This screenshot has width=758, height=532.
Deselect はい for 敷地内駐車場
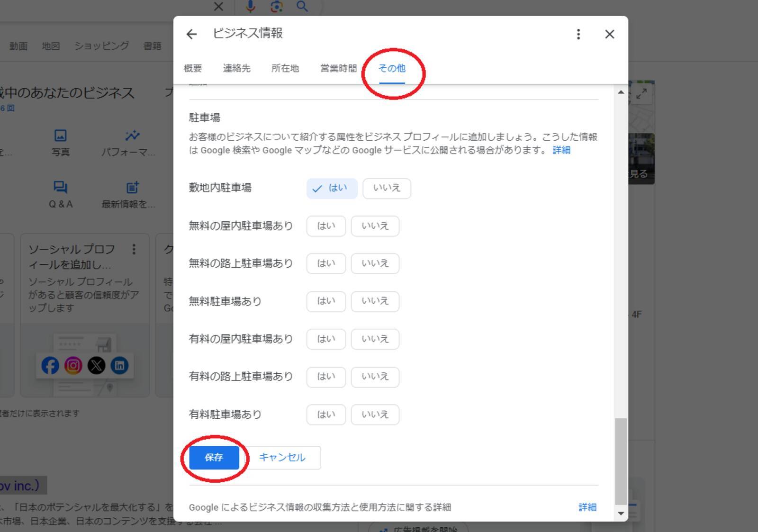(332, 189)
